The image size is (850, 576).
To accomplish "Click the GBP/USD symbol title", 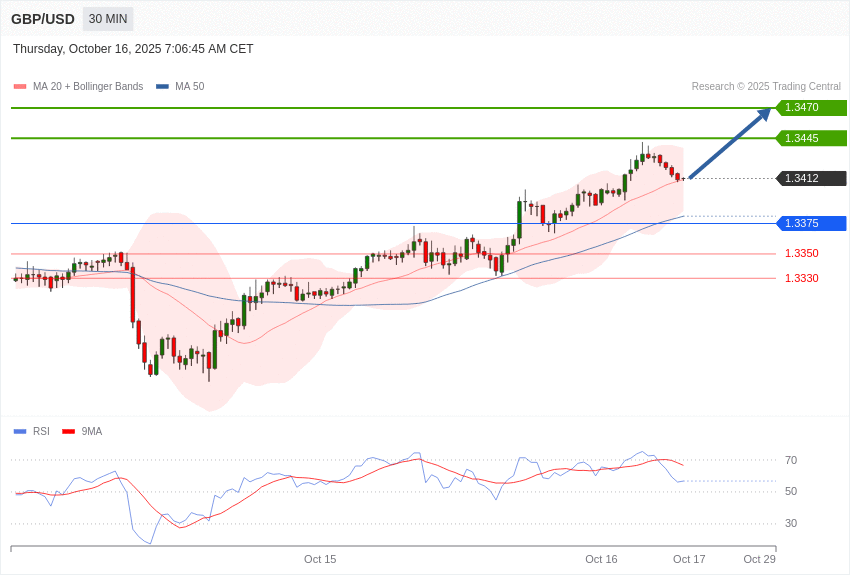I will pos(43,19).
